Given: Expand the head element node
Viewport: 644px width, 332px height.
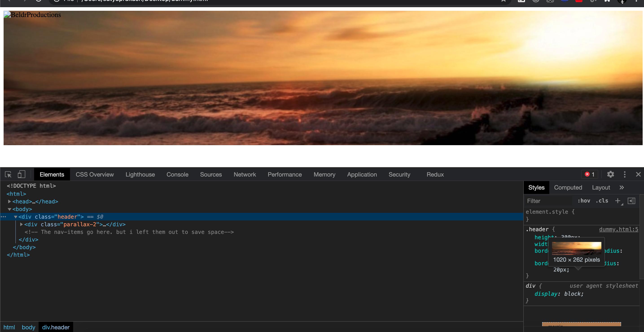Looking at the screenshot, I should point(9,201).
